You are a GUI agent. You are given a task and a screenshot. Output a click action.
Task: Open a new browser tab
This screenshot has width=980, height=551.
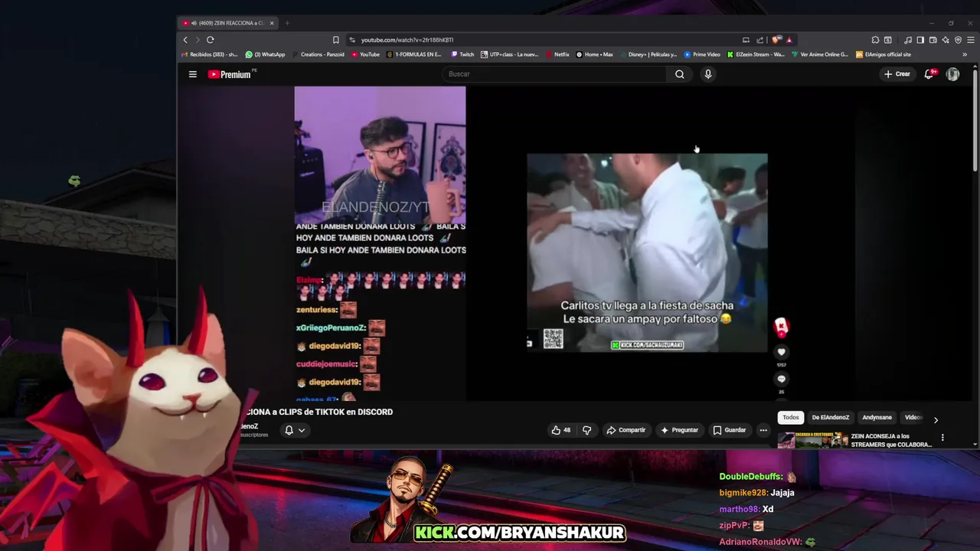coord(287,23)
